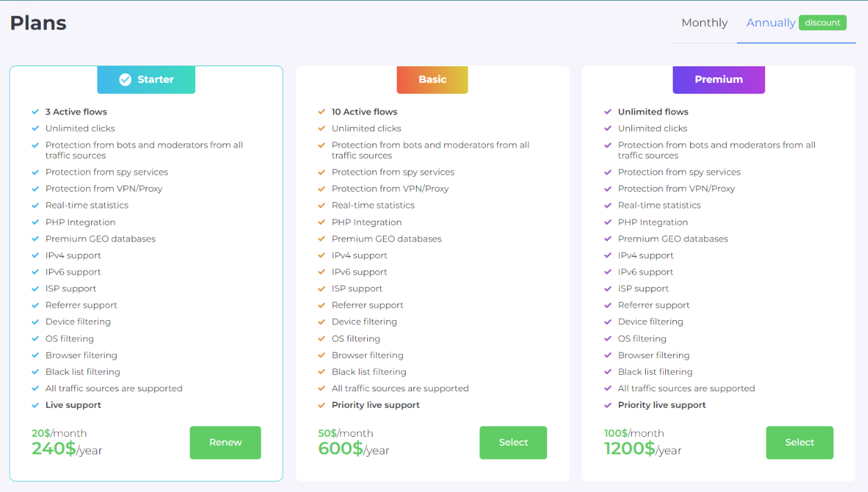Select the Basic plan
Screen dimensions: 868x492
tap(513, 442)
